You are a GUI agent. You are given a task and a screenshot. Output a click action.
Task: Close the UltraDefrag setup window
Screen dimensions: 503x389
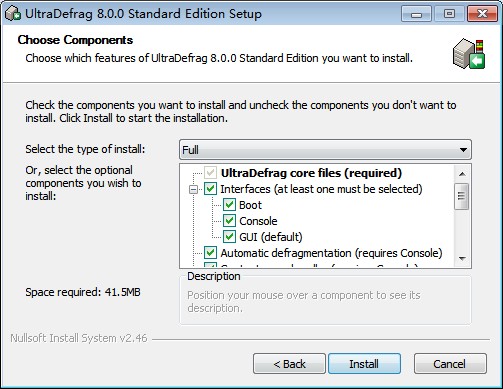coord(482,14)
